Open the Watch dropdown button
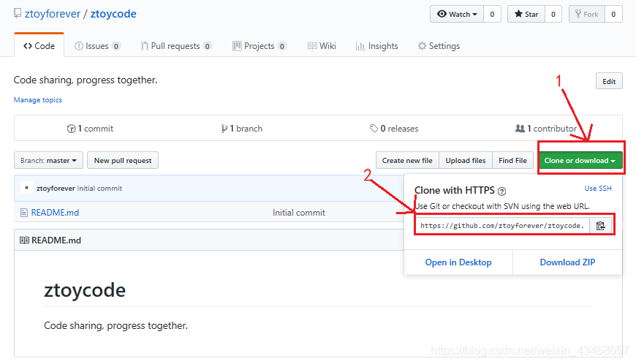 pyautogui.click(x=457, y=14)
